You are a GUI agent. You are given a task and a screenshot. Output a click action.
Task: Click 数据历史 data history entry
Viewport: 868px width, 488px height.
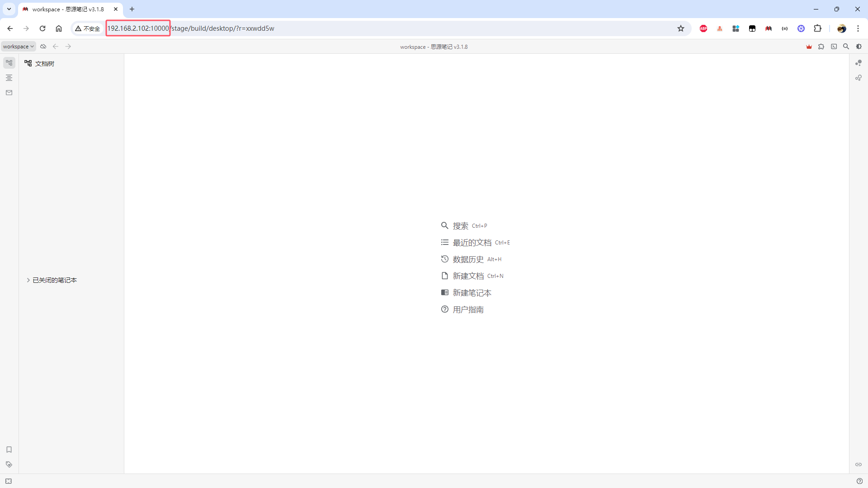coord(468,259)
